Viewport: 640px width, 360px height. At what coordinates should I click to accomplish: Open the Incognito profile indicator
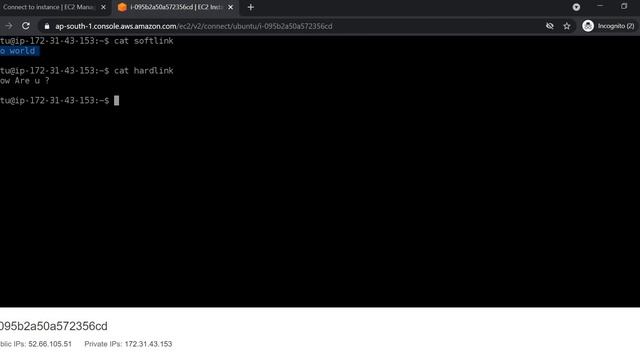click(x=609, y=26)
